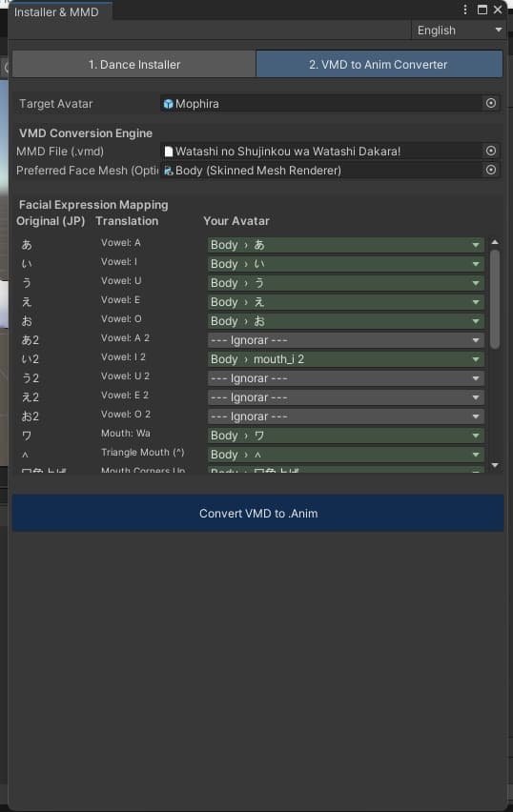Screen dimensions: 513x812
Task: Click the Skinned Mesh Renderer icon
Action: pos(168,171)
